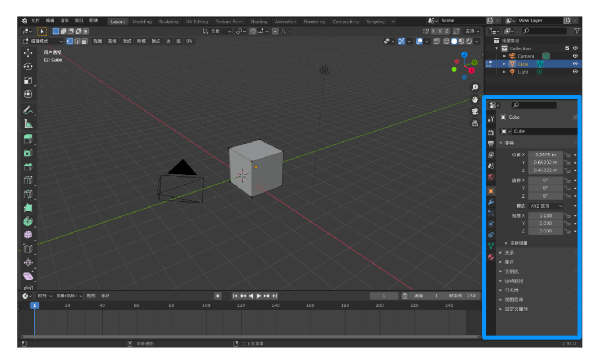Toggle X axis mirror button
This screenshot has width=600, height=364.
point(433,32)
